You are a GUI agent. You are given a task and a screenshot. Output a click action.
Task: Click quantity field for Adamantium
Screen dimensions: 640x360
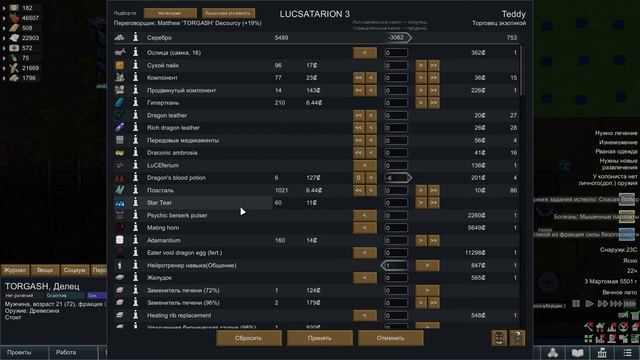(396, 240)
